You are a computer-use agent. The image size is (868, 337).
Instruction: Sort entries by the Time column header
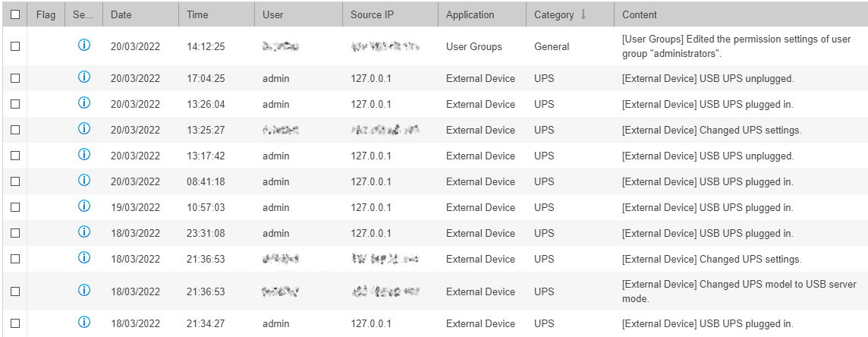[x=197, y=14]
